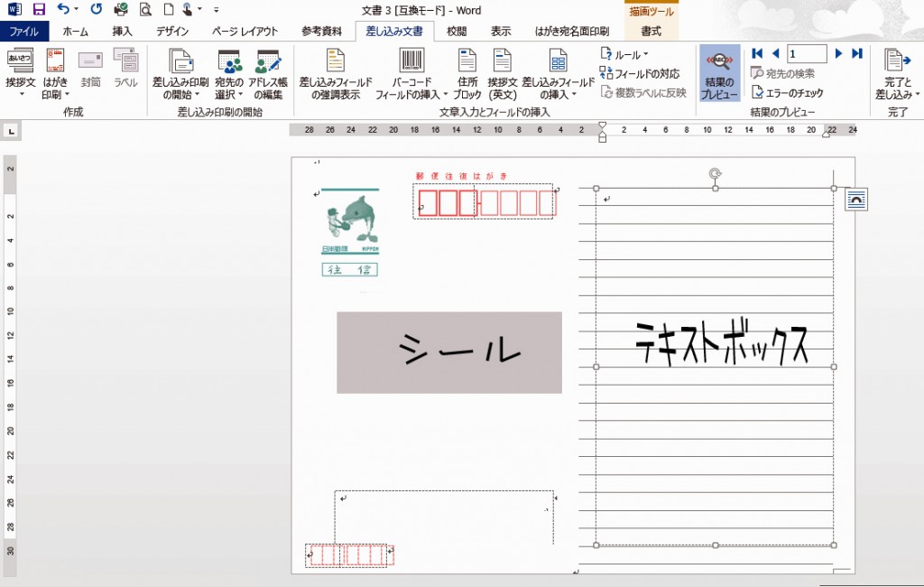Viewport: 924px width, 587px height.
Task: Click the 挨拶文 (英文) greeting line icon
Action: pos(502,73)
